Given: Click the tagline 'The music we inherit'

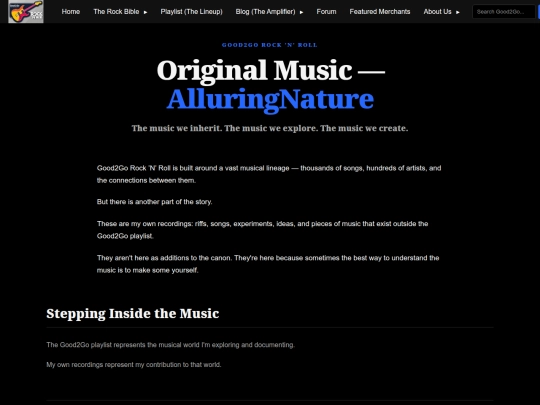Looking at the screenshot, I should 270,128.
